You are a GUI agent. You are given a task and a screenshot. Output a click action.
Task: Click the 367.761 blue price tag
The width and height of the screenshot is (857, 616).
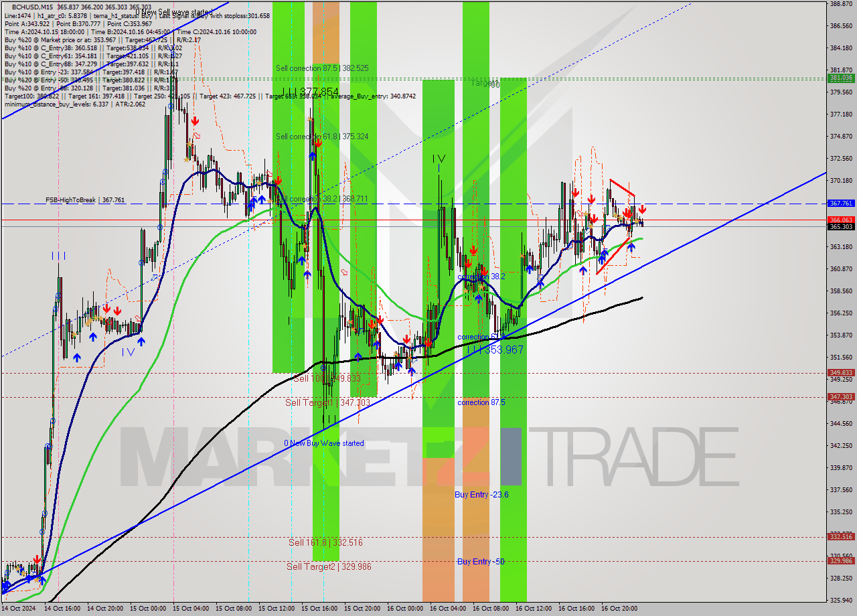(841, 203)
